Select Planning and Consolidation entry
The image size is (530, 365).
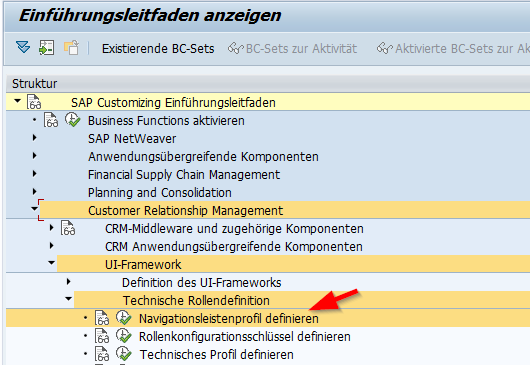coord(160,193)
